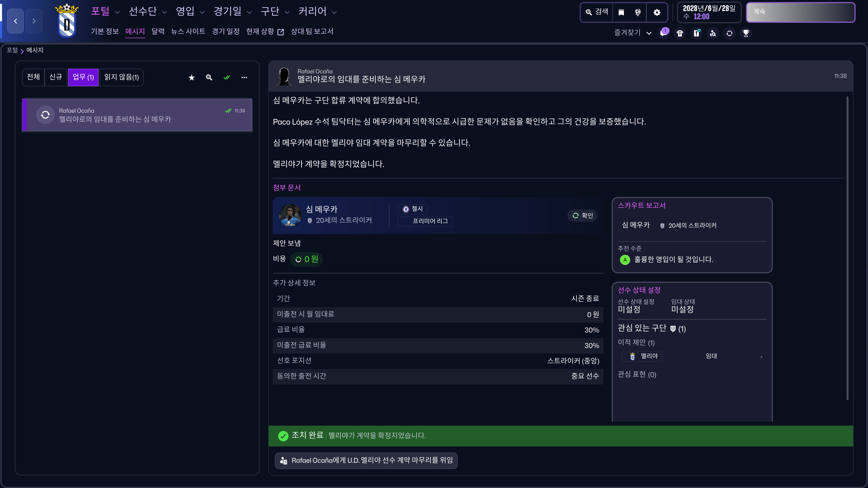This screenshot has height=488, width=868.
Task: Click the trophy competitions shortcut icon
Action: (746, 33)
